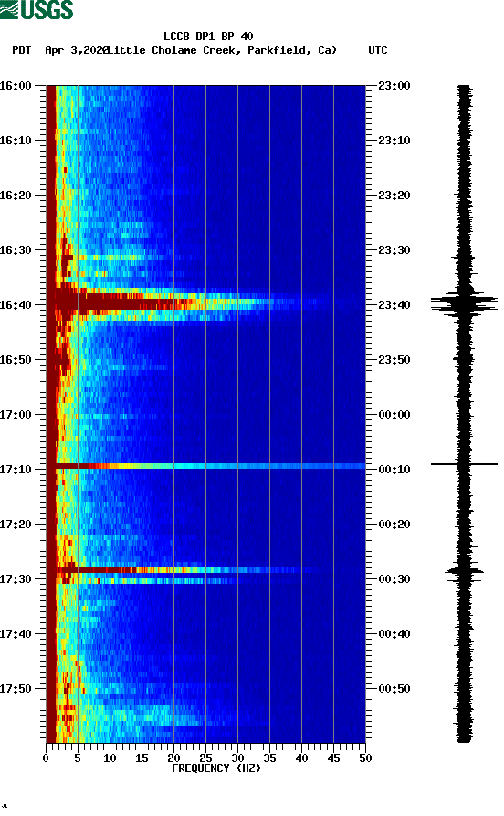
Task: Click the 'PDT' timezone label
Action: [x=21, y=50]
